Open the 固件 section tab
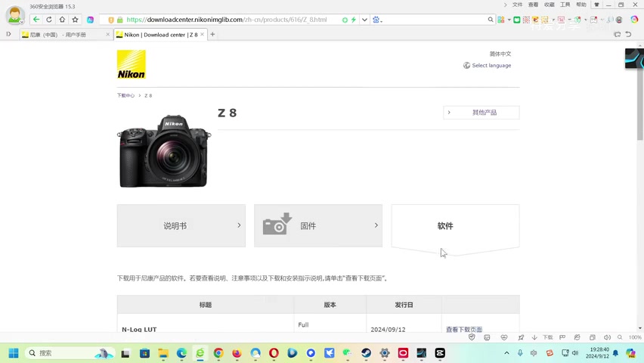This screenshot has width=644, height=363. (x=318, y=225)
